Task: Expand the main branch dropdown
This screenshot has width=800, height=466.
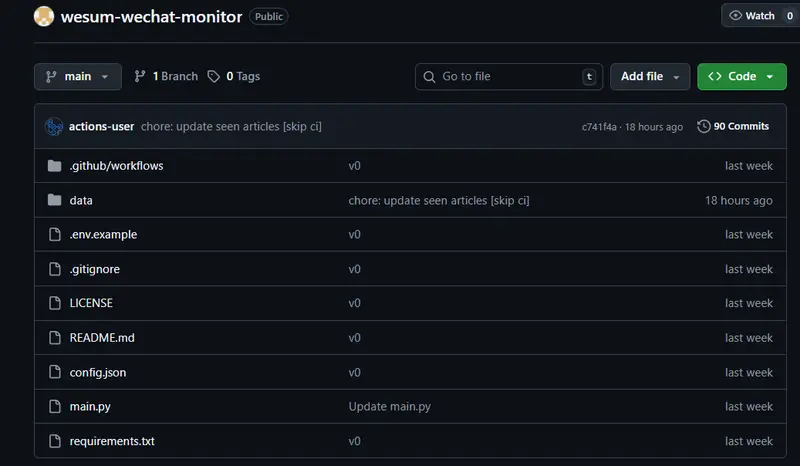Action: [77, 76]
